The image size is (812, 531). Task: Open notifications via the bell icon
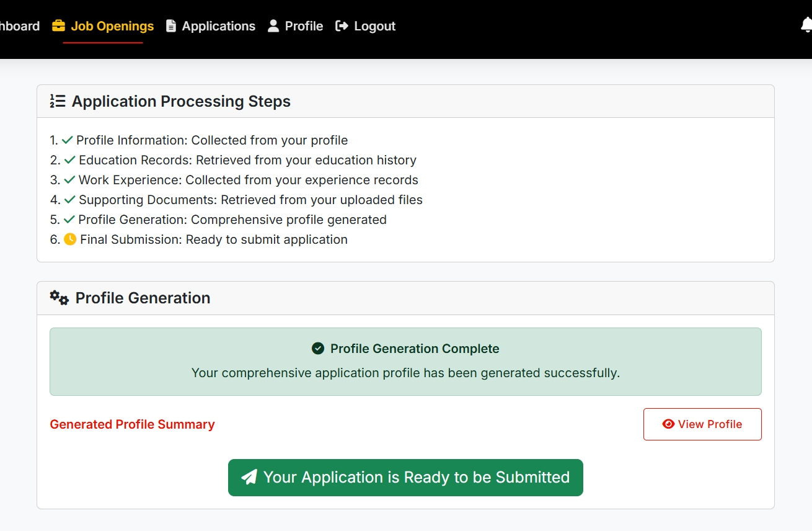click(806, 25)
